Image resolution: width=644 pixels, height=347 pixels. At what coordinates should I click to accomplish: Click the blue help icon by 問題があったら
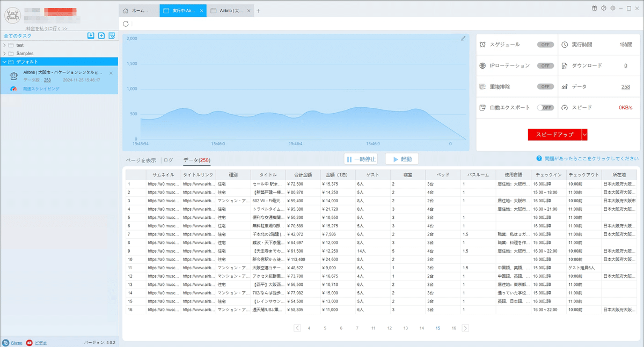(x=538, y=159)
